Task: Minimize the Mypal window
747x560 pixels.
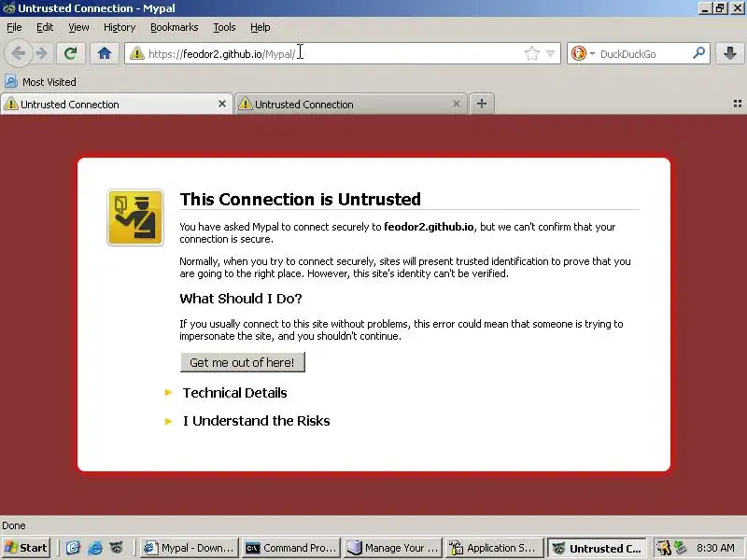Action: point(705,8)
